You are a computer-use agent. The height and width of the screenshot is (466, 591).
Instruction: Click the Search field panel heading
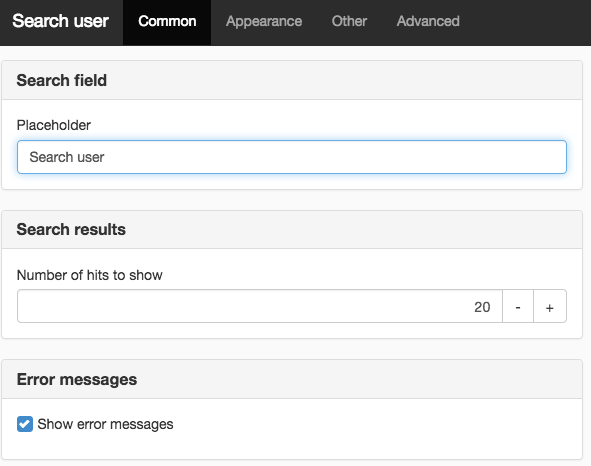(61, 80)
